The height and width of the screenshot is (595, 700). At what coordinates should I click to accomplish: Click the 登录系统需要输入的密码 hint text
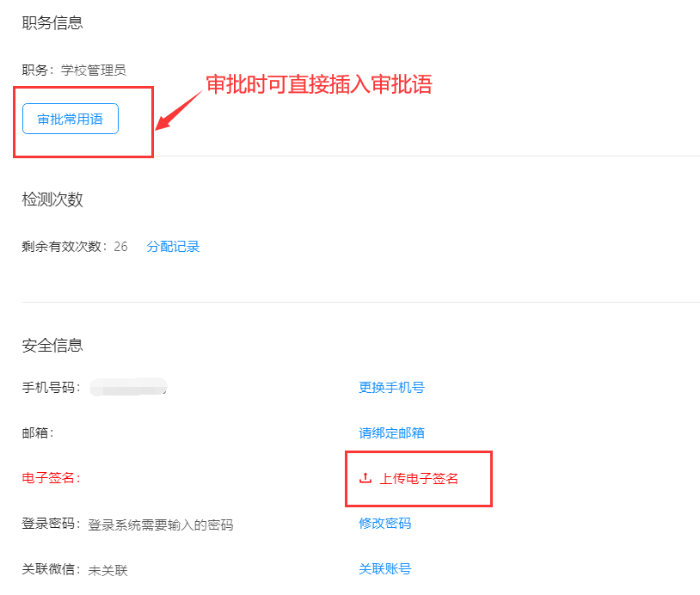click(x=160, y=524)
